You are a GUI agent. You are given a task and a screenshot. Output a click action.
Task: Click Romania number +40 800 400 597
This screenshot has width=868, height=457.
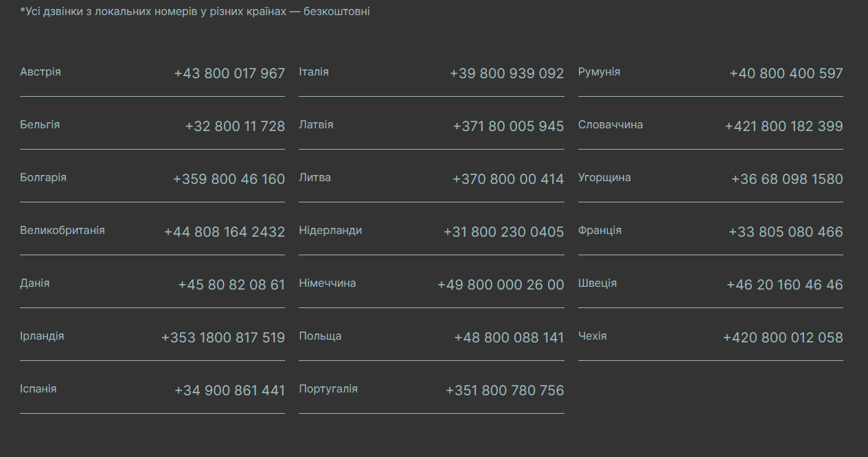coord(786,73)
